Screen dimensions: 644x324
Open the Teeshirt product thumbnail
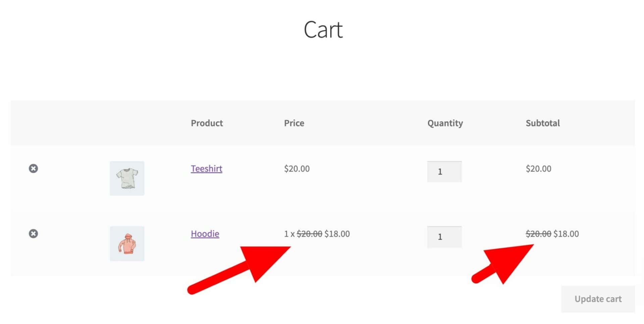pos(127,178)
